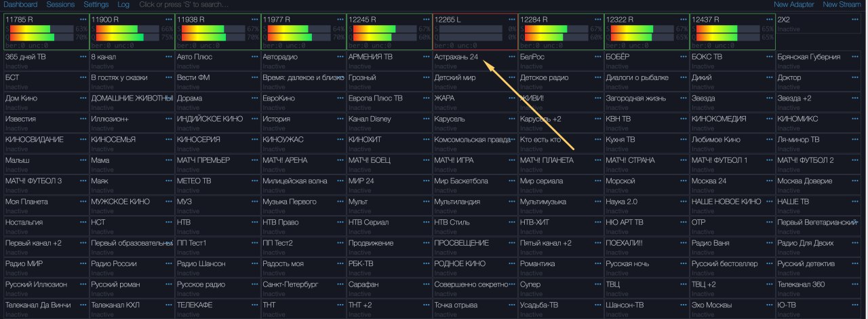Open the Dashboard menu item
The image size is (868, 319).
click(20, 4)
